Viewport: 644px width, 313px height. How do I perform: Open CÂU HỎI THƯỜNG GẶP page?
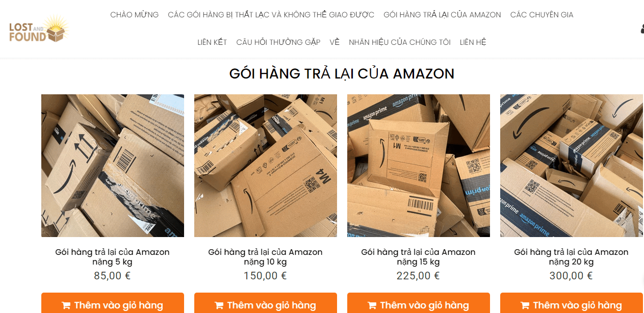[278, 42]
